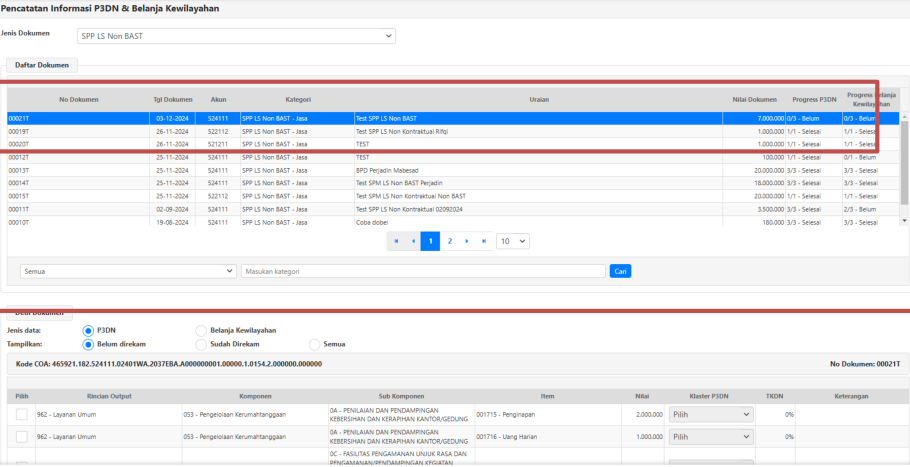Go to next page of documents
The height and width of the screenshot is (467, 910).
coord(468,241)
